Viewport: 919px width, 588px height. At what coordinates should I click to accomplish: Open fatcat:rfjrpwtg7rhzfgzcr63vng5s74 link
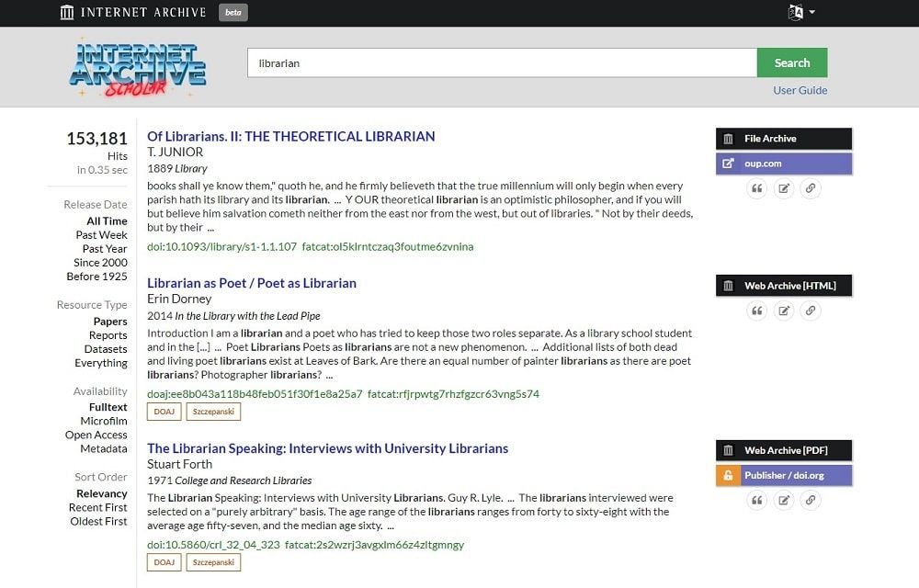[453, 394]
